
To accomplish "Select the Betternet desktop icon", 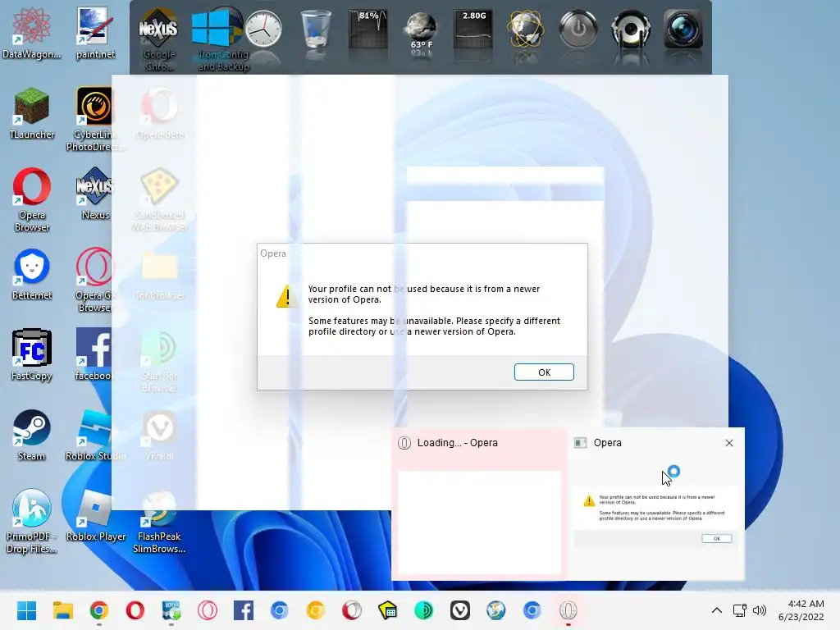I will point(32,274).
